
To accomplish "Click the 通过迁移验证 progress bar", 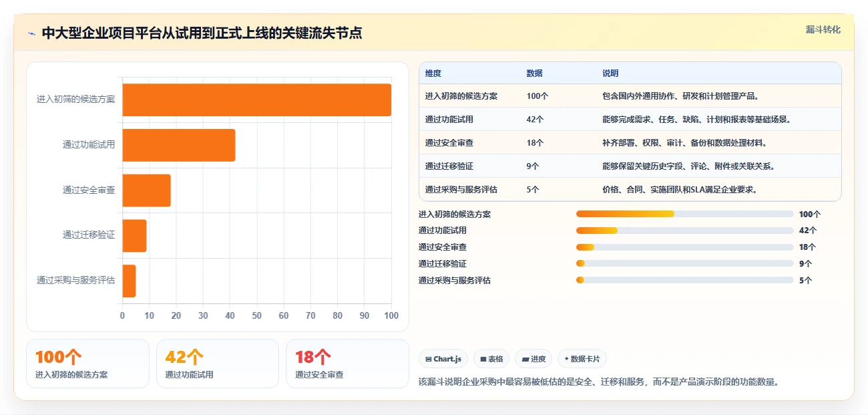I will pyautogui.click(x=684, y=264).
